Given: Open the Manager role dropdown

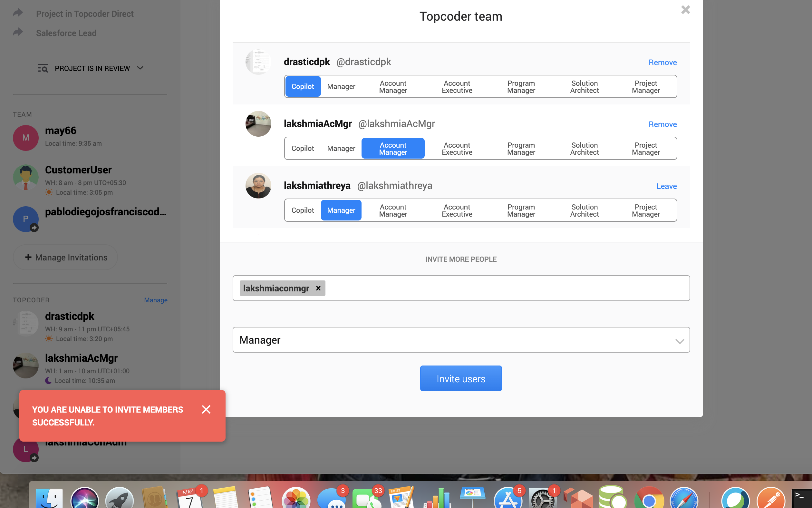Looking at the screenshot, I should tap(461, 340).
